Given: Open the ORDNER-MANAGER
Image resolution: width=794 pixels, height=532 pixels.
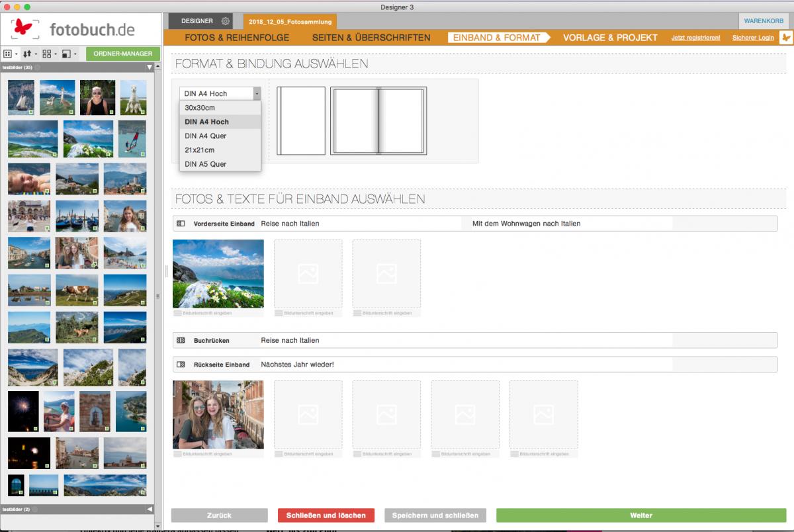Looking at the screenshot, I should point(123,54).
